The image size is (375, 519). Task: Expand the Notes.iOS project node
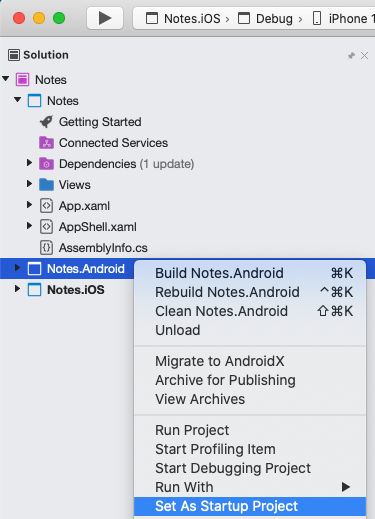click(x=17, y=289)
